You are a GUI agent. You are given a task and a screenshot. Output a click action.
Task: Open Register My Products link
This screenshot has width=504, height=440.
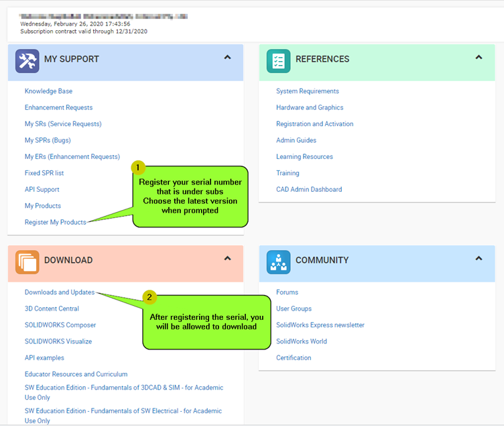[x=55, y=222]
